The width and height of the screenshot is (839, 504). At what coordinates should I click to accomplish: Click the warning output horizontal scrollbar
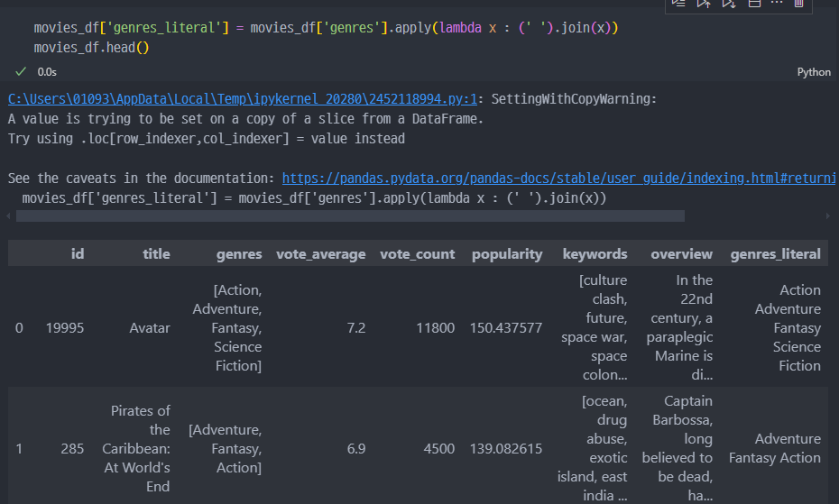[x=350, y=216]
